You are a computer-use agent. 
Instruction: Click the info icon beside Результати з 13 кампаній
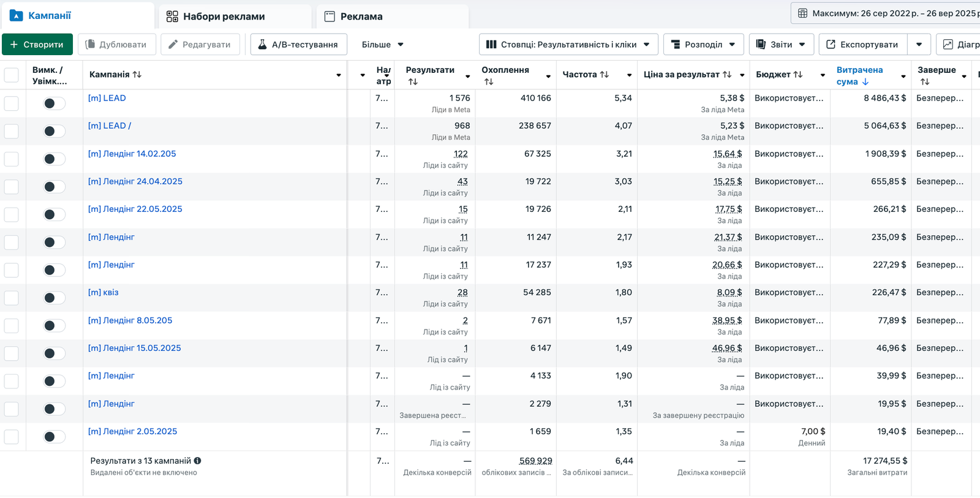(198, 461)
